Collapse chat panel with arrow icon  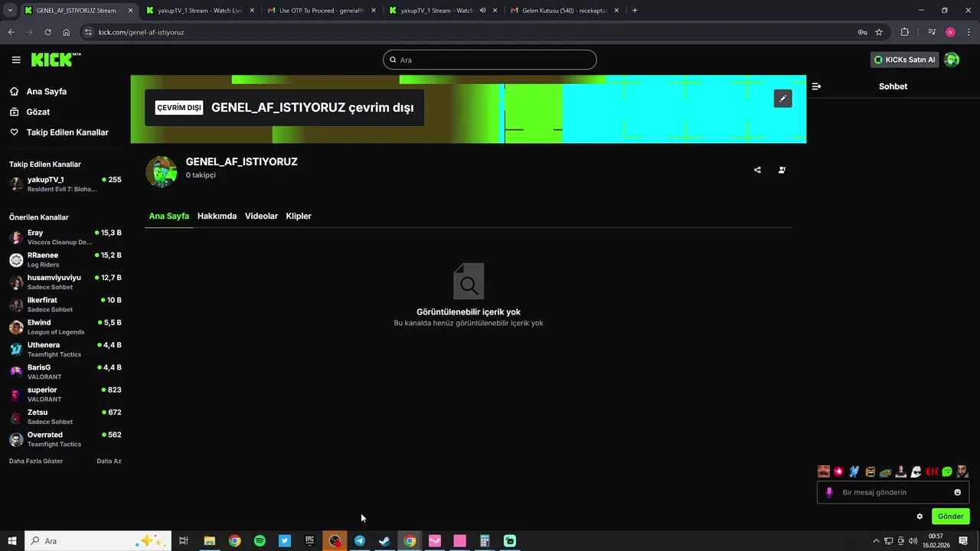click(816, 86)
